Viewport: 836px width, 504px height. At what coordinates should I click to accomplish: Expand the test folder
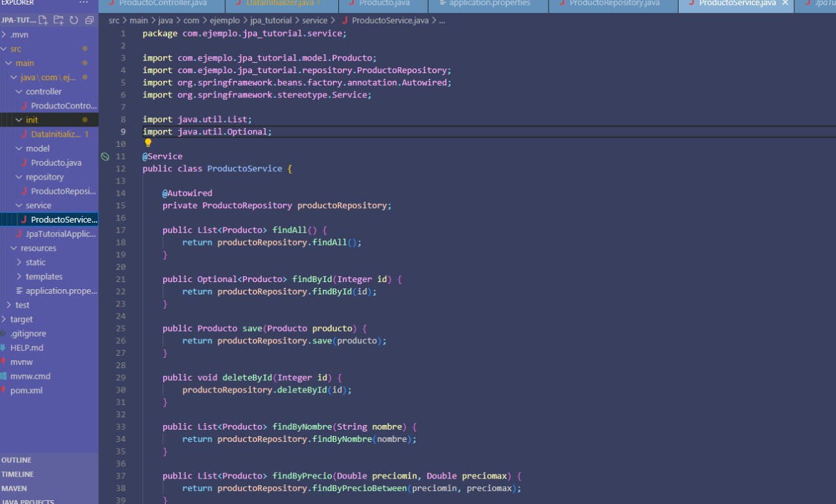pyautogui.click(x=9, y=306)
